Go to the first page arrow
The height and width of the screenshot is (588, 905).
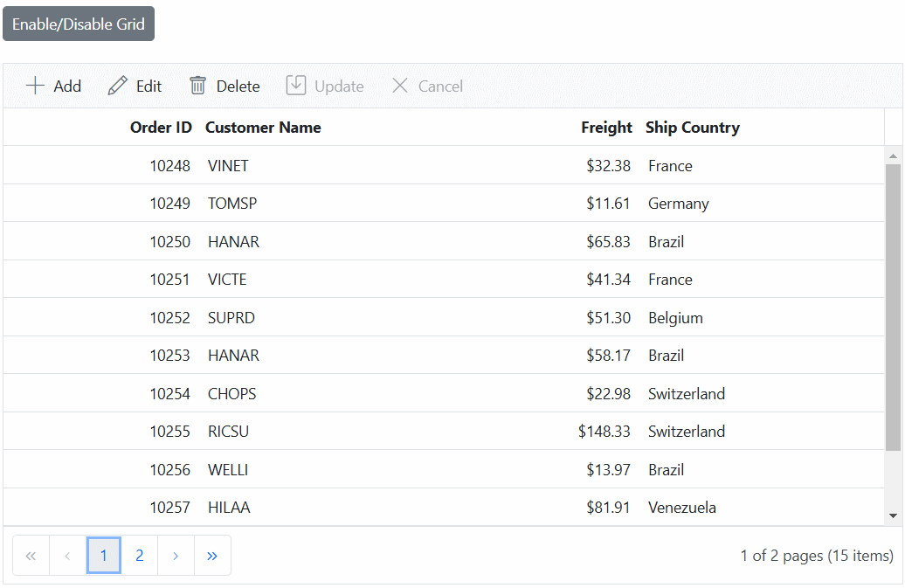31,556
